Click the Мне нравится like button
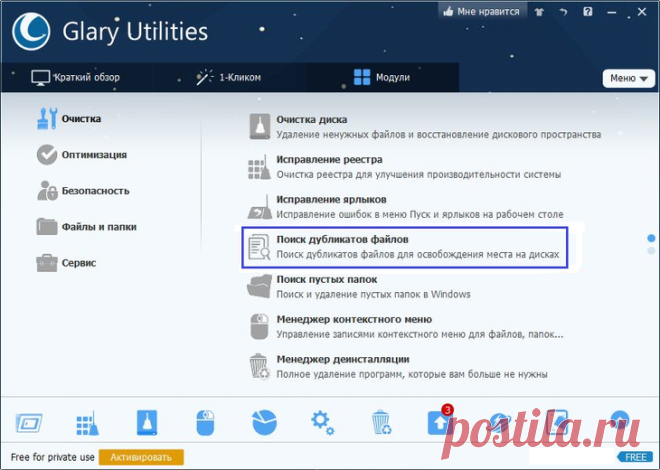The height and width of the screenshot is (470, 660). [482, 11]
